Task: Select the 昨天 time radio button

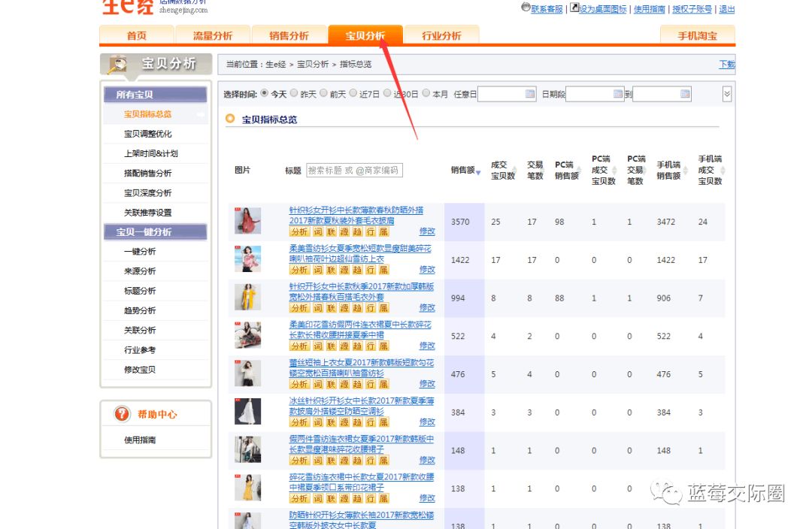Action: tap(294, 94)
